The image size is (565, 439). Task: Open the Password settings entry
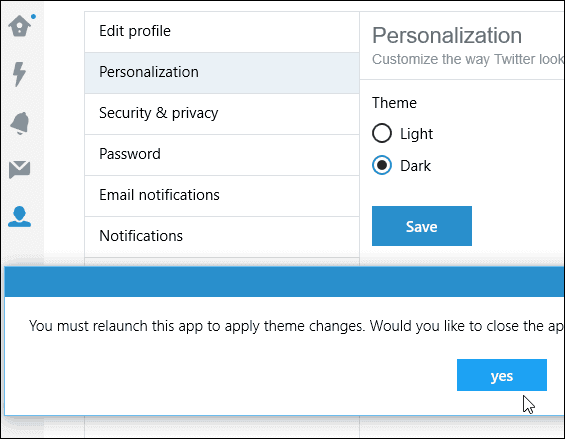click(222, 155)
